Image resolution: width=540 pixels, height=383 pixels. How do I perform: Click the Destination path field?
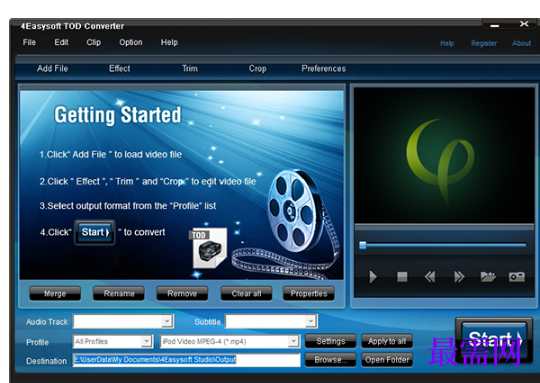click(186, 360)
